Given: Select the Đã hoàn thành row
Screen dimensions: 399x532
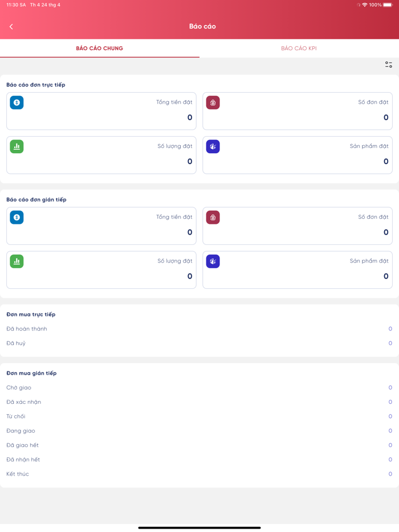Looking at the screenshot, I should pos(199,329).
